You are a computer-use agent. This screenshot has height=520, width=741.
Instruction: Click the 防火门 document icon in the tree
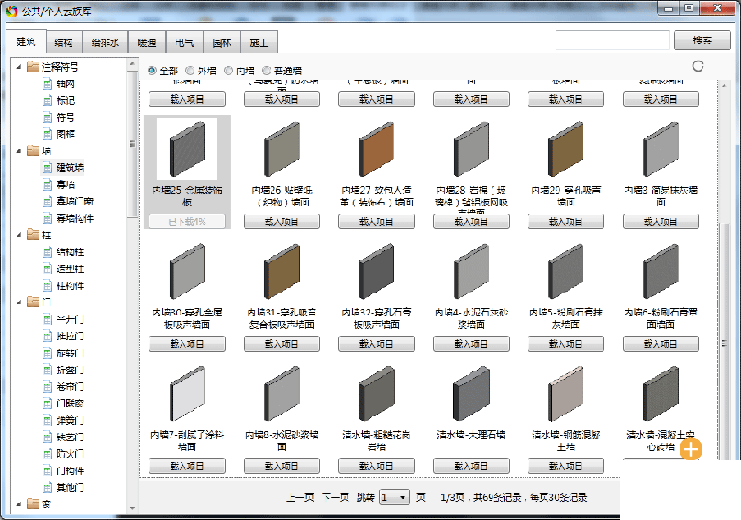tap(47, 453)
